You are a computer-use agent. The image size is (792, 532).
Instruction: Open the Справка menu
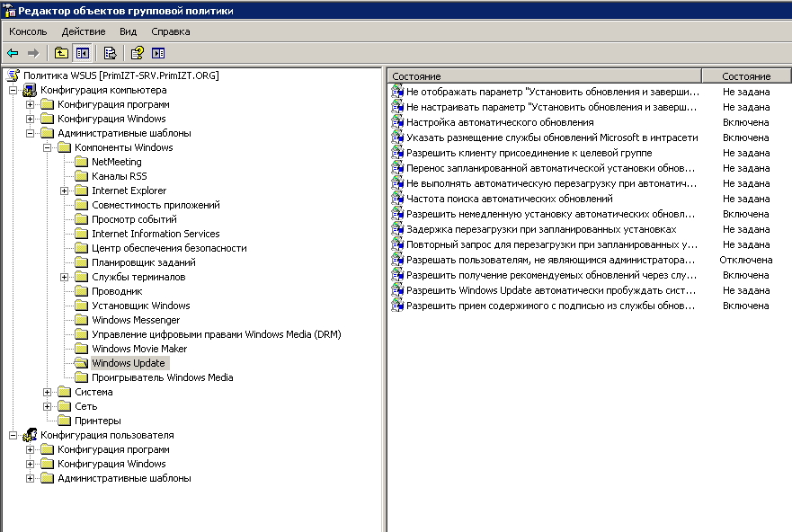point(170,31)
